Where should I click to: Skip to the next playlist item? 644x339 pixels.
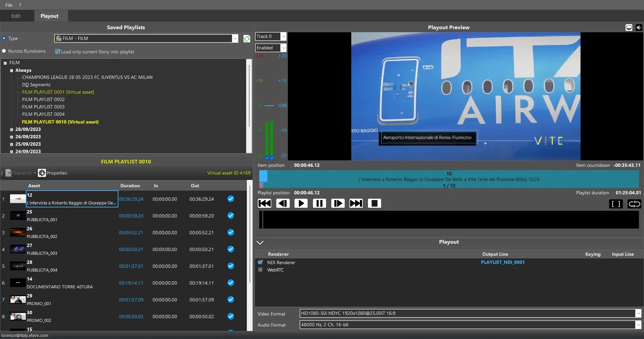356,203
